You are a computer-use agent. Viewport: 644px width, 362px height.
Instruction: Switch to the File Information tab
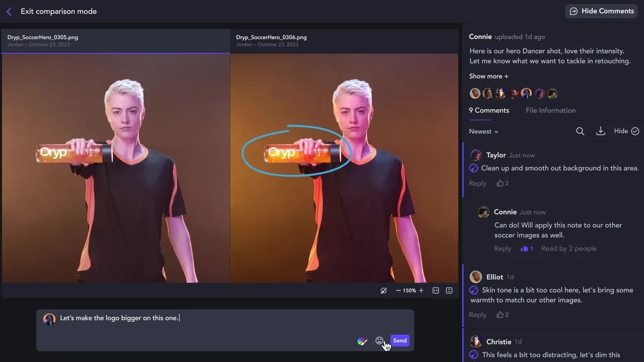[551, 110]
